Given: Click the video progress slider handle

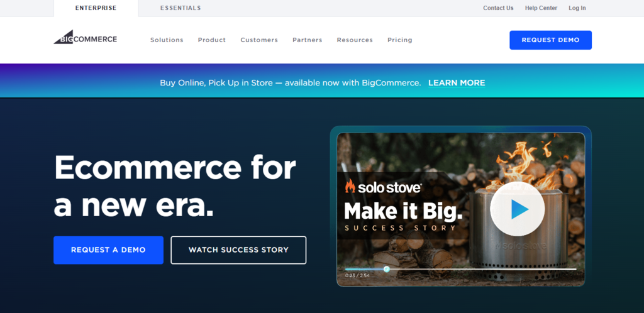Looking at the screenshot, I should pos(387,269).
